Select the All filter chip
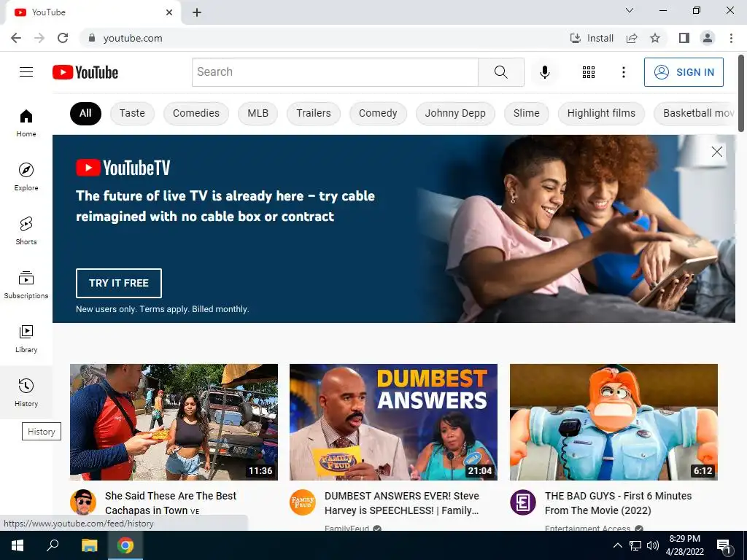Screen dimensions: 747x560 [x=85, y=113]
